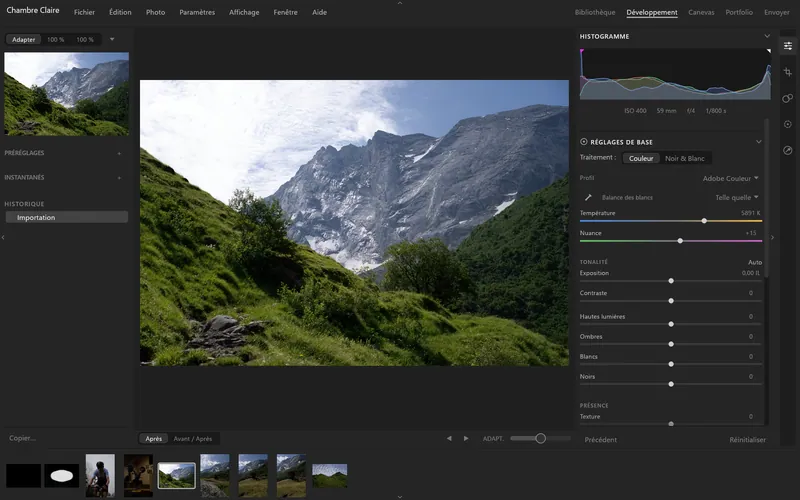Add a new snapshot with the Instantanés plus
This screenshot has height=500, width=800.
(119, 178)
